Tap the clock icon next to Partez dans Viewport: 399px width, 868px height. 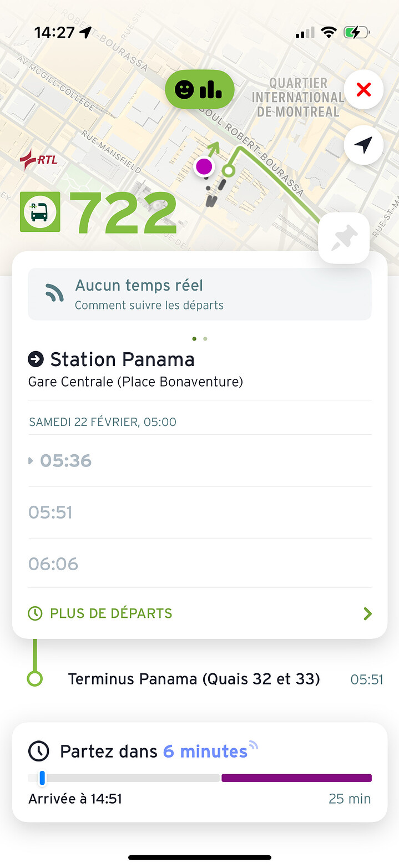[x=39, y=752]
